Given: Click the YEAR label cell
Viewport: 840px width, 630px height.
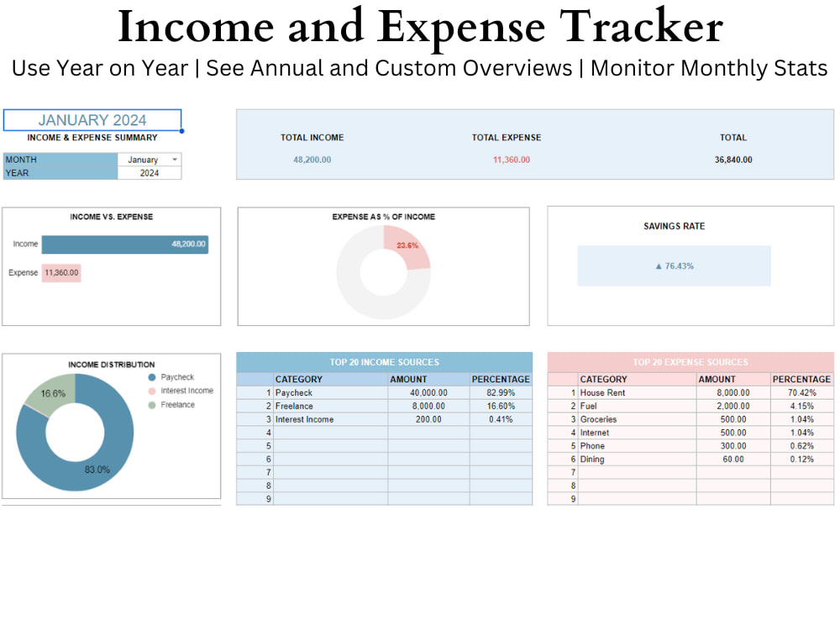Looking at the screenshot, I should point(60,173).
